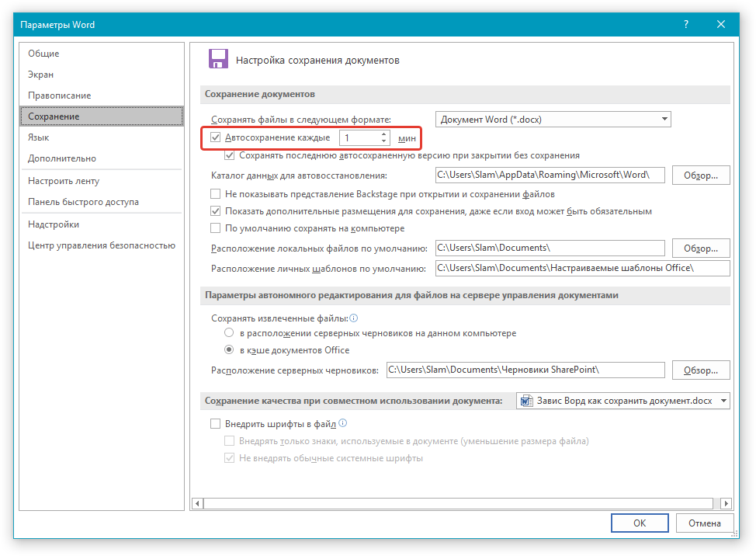Image resolution: width=756 pixels, height=556 pixels.
Task: Enable 'Внедрить шрифты в файл' checkbox
Action: [216, 424]
